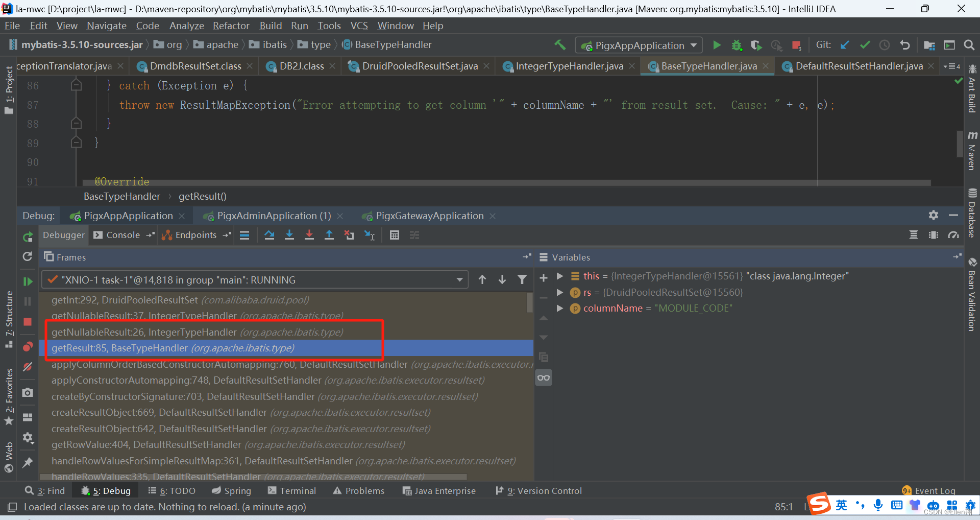Collapse fold marker at line 86
This screenshot has height=520, width=980.
click(x=76, y=85)
